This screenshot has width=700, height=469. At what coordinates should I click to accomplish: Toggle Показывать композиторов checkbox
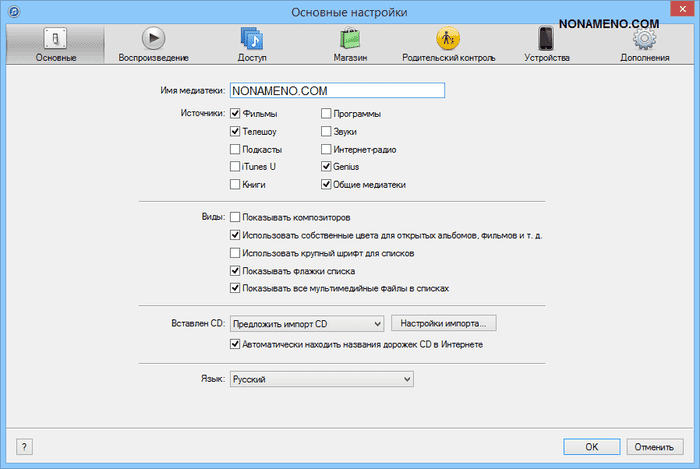pos(236,217)
